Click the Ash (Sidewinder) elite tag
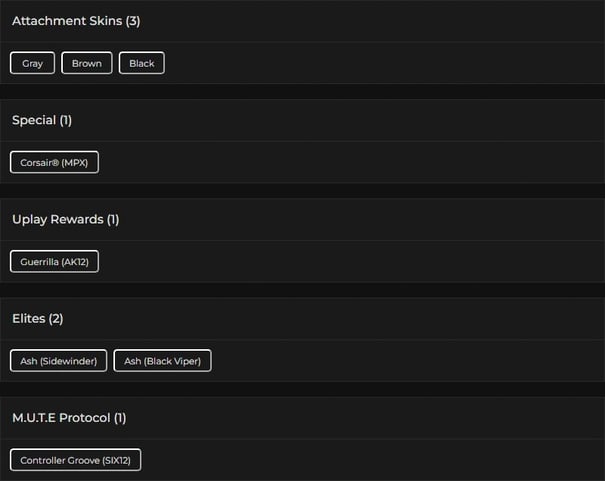Image resolution: width=605 pixels, height=481 pixels. (x=59, y=361)
